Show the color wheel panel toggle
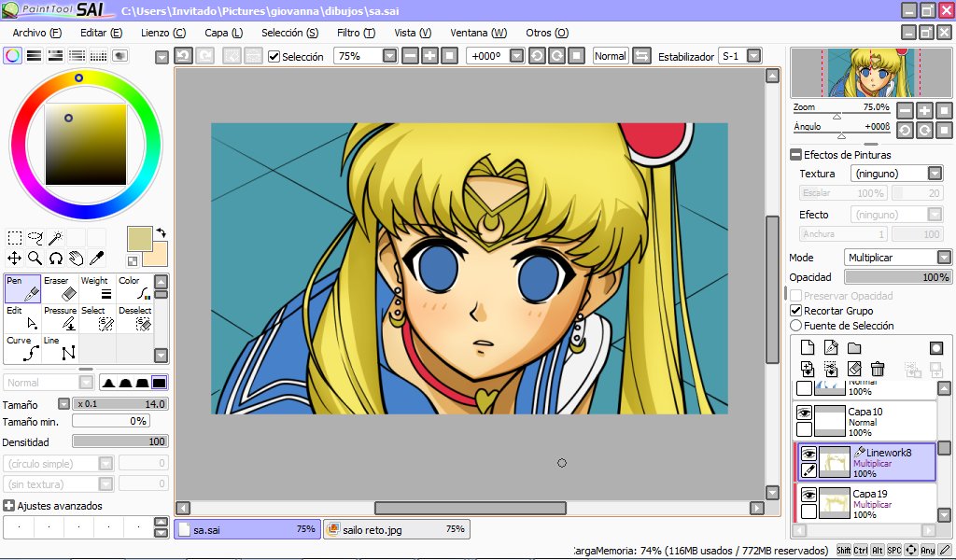This screenshot has width=956, height=560. (12, 55)
